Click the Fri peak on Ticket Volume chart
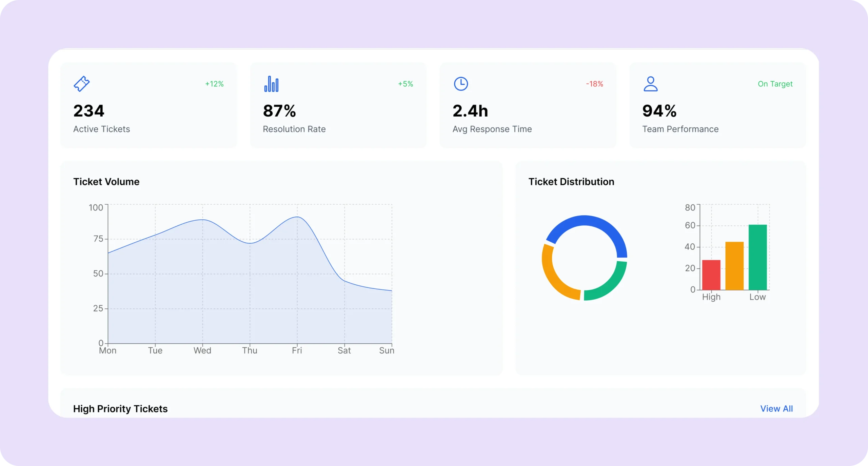 pyautogui.click(x=297, y=217)
